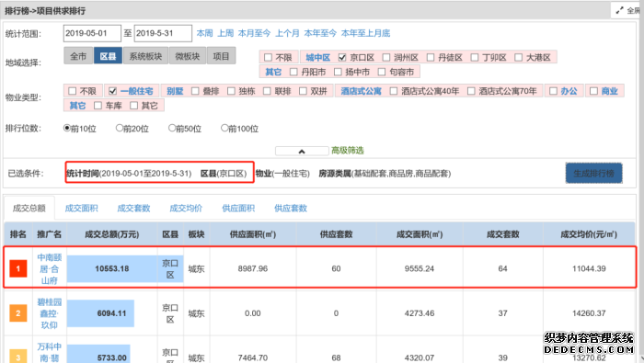
Task: Click the 9555.24 transaction area cell
Action: coord(420,268)
